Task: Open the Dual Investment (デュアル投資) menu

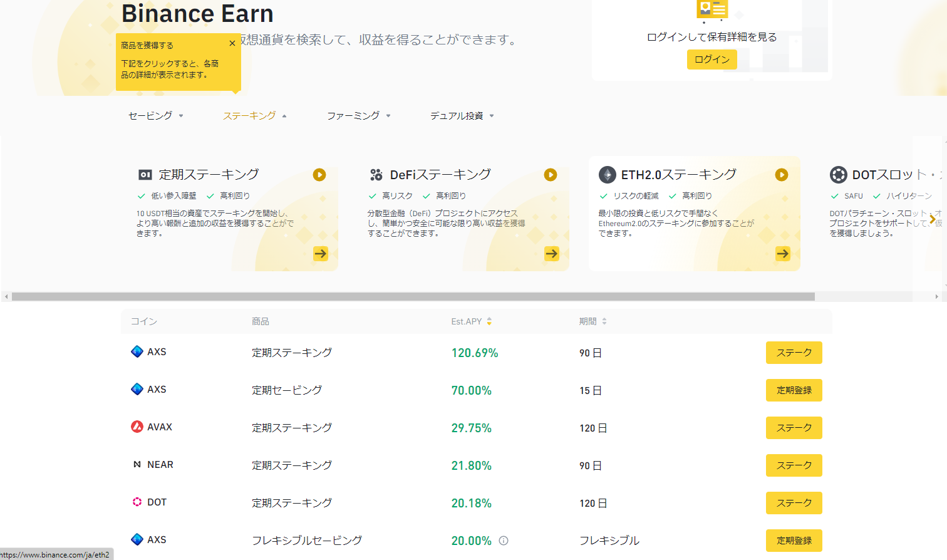Action: [462, 116]
